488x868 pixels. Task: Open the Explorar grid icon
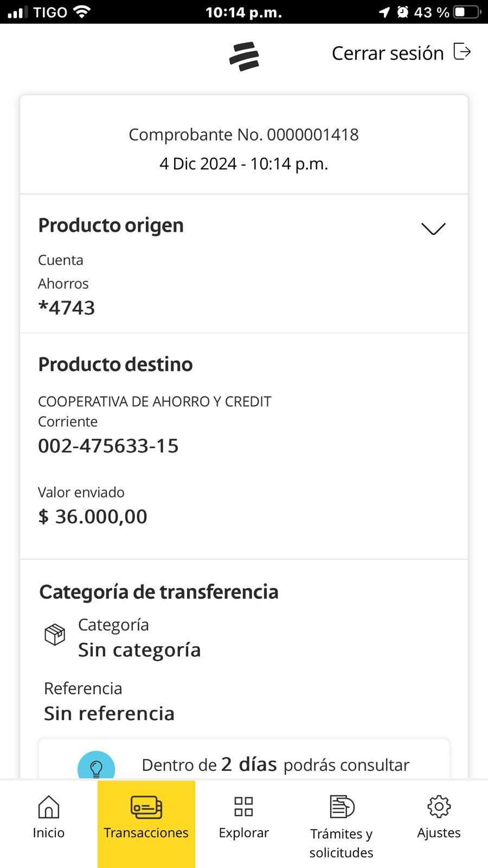tap(244, 807)
